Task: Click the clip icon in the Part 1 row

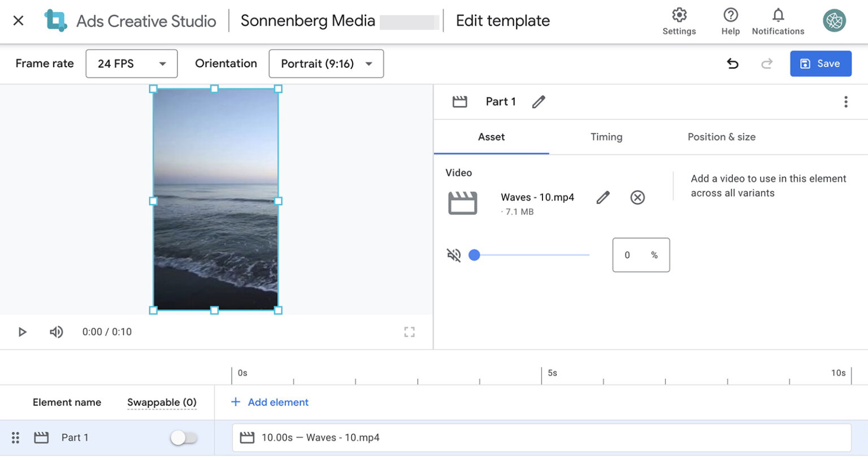Action: [x=41, y=437]
